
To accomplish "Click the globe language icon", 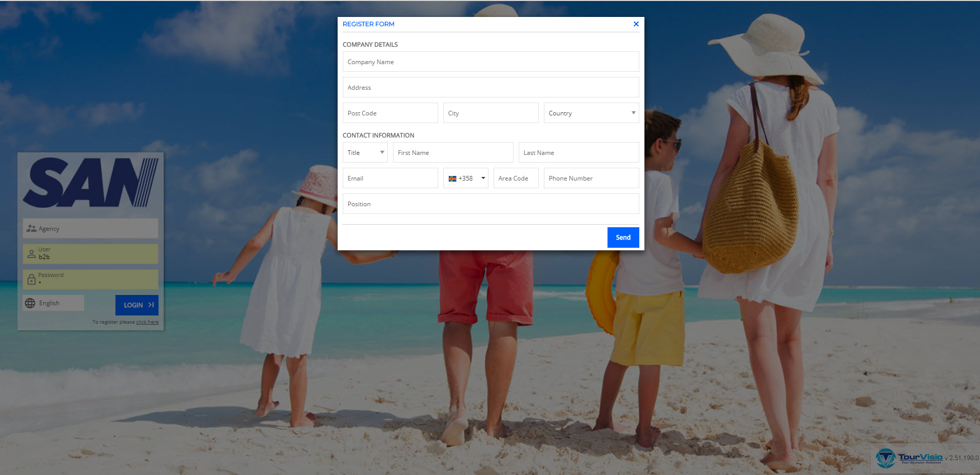I will [30, 303].
